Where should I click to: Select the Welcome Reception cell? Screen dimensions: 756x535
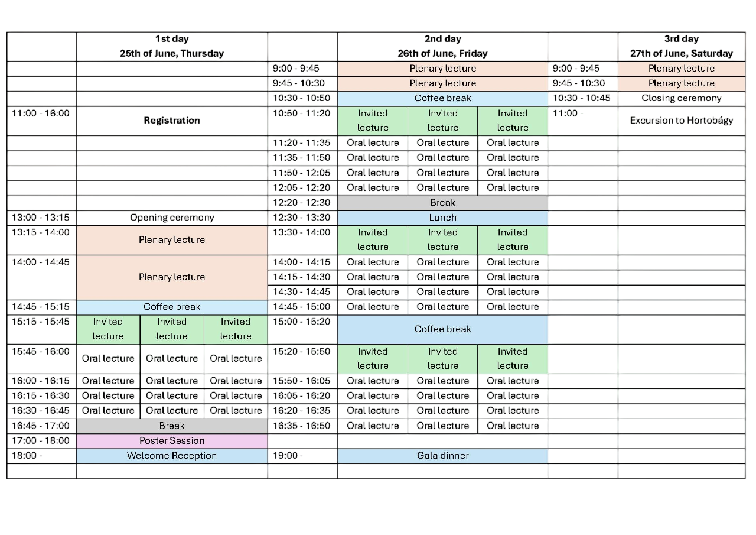(172, 456)
